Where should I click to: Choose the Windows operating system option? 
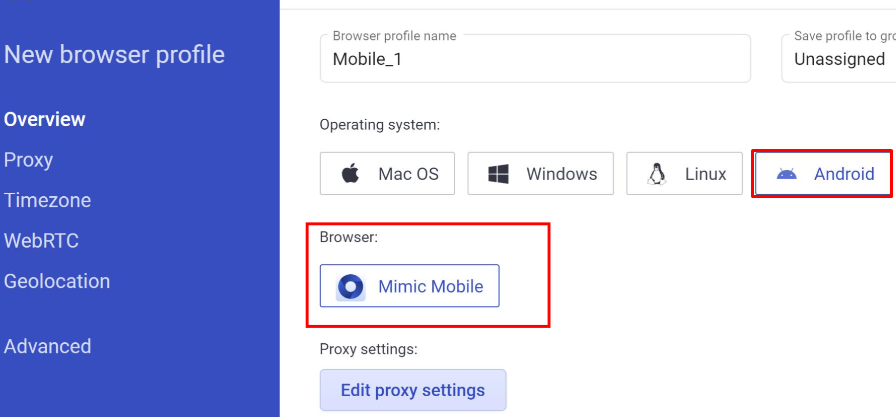tap(541, 174)
